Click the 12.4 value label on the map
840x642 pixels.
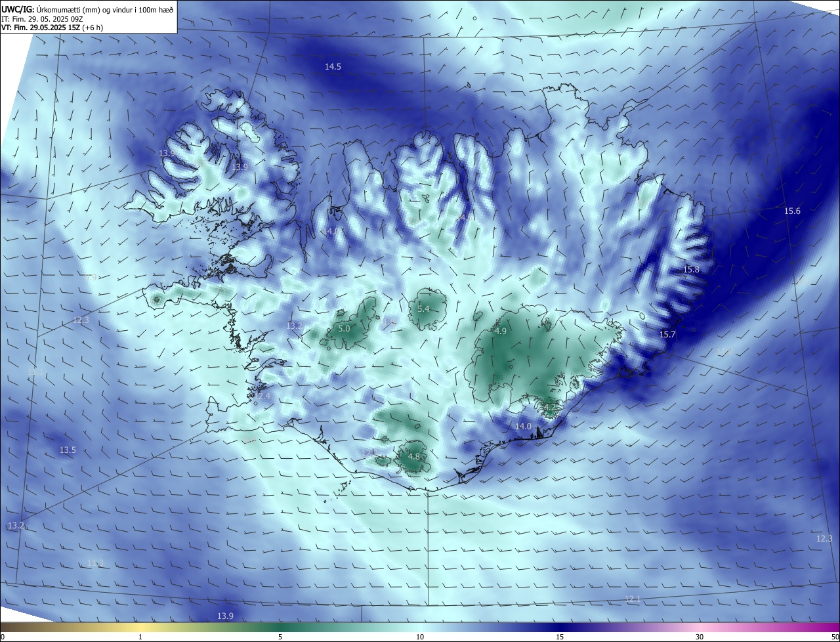point(262,396)
